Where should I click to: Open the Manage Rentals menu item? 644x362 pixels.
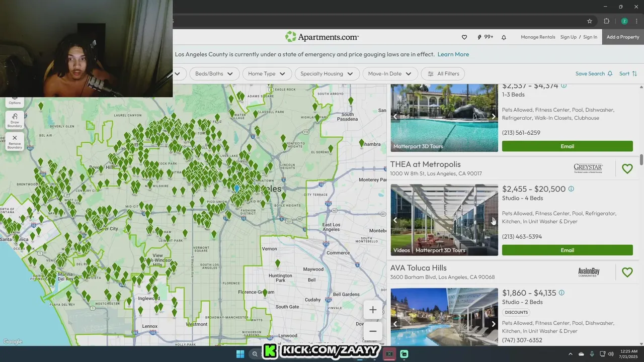click(x=538, y=37)
